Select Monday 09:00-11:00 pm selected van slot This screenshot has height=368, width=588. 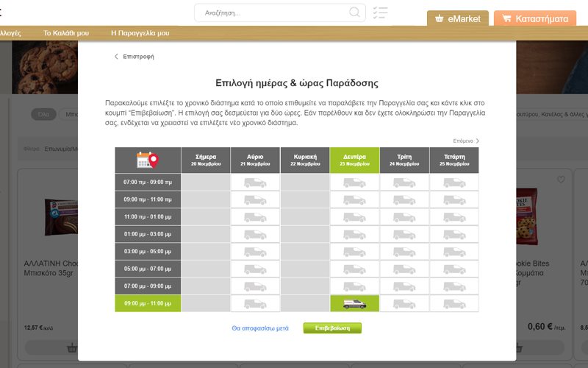click(354, 303)
